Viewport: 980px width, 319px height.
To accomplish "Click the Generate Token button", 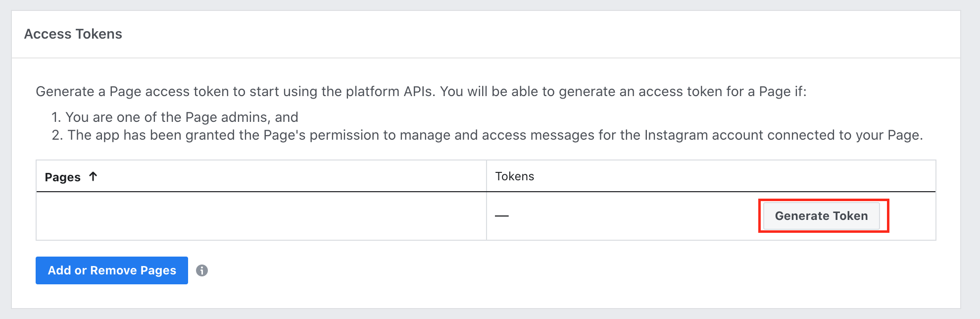I will 821,216.
